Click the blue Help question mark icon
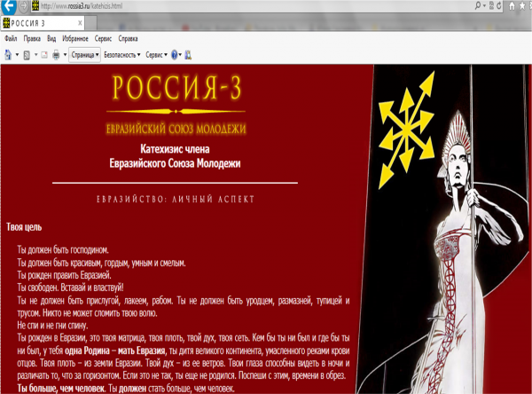532x394 pixels. point(175,55)
